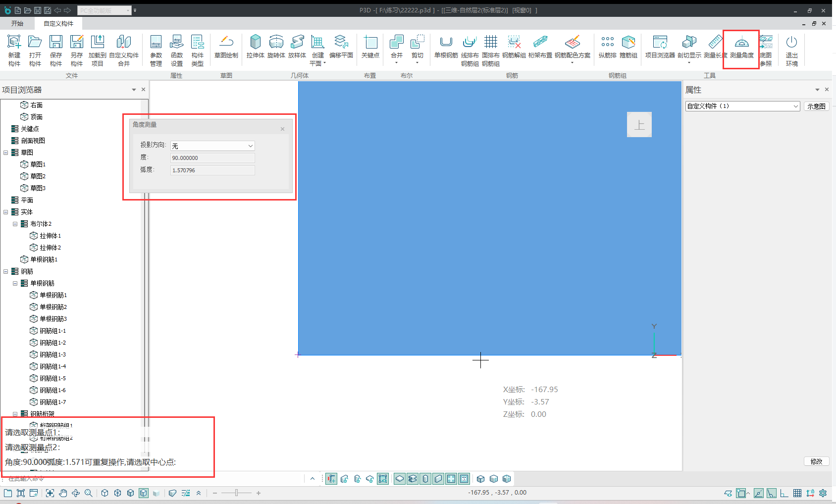Toggle the grid display icon in status bar
This screenshot has width=836, height=504.
click(x=797, y=493)
